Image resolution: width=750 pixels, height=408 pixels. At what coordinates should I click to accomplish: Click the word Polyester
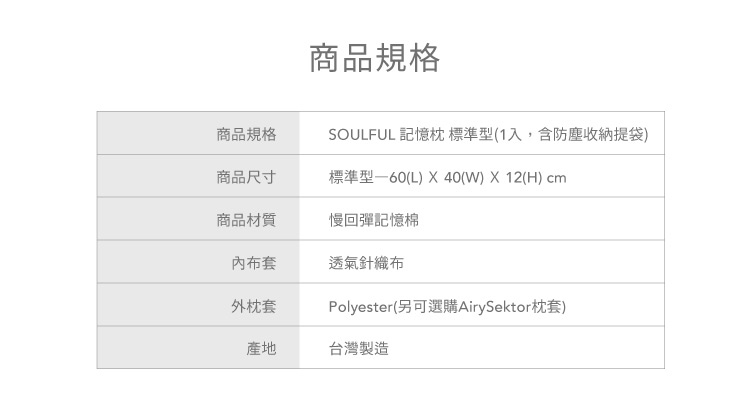click(x=360, y=307)
